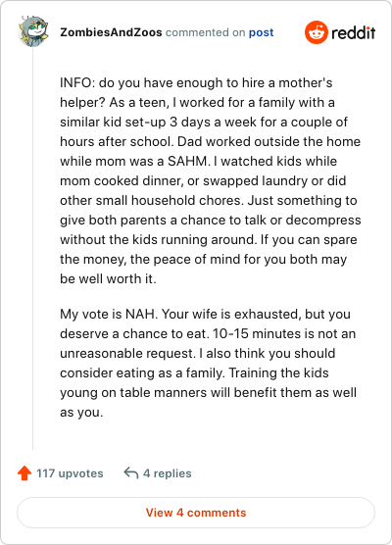This screenshot has height=545, width=392.
Task: Click the reply arrow icon
Action: (x=131, y=472)
